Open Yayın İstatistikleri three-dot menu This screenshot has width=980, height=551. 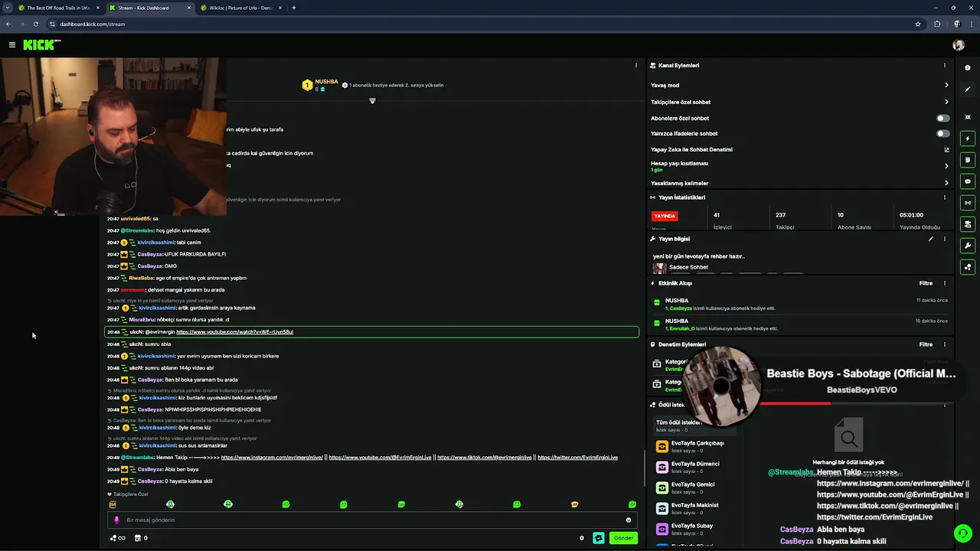click(945, 197)
